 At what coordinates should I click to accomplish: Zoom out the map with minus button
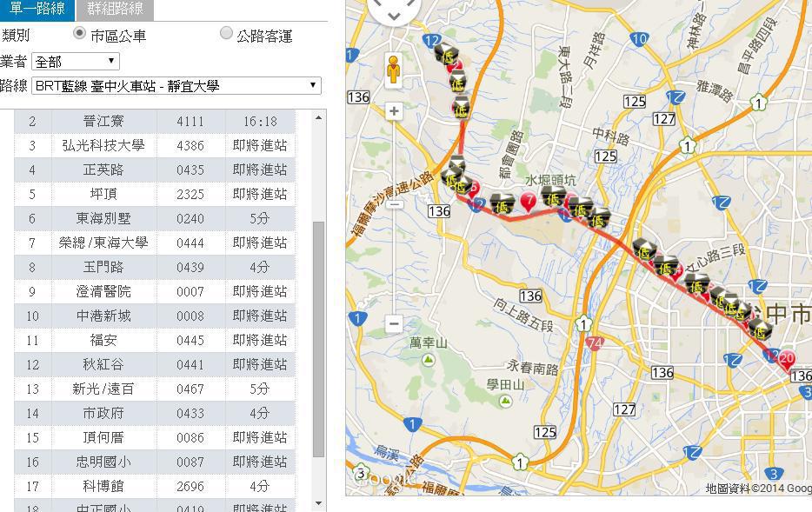click(x=394, y=323)
